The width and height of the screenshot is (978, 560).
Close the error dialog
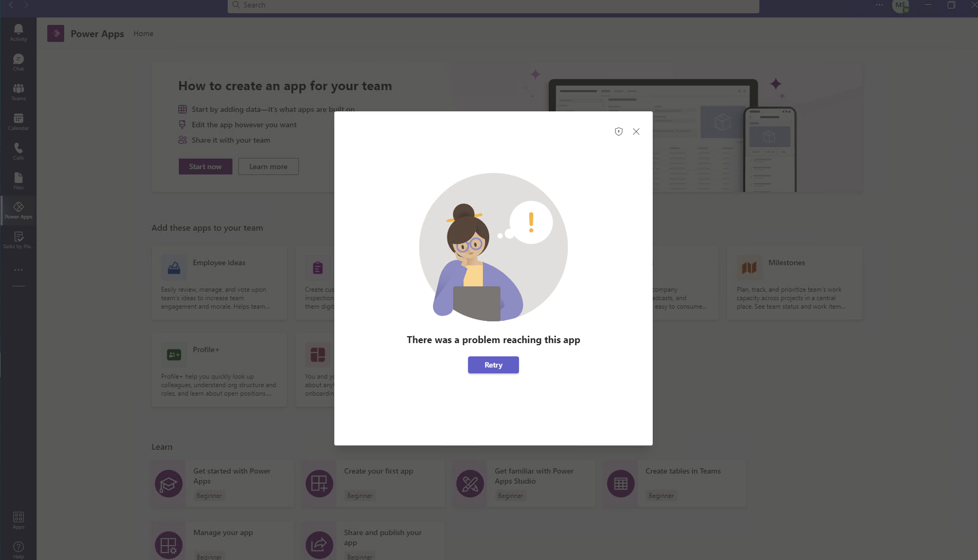pos(636,132)
